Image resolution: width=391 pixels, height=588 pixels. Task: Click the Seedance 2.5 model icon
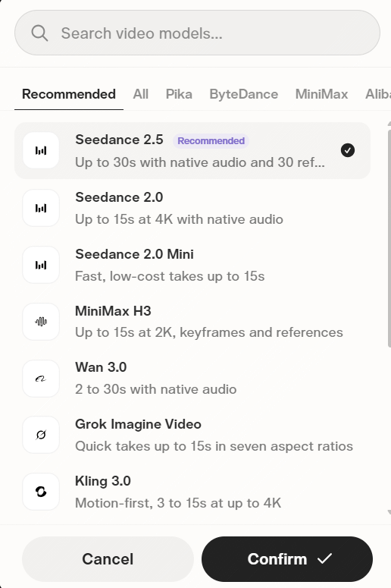[x=41, y=150]
